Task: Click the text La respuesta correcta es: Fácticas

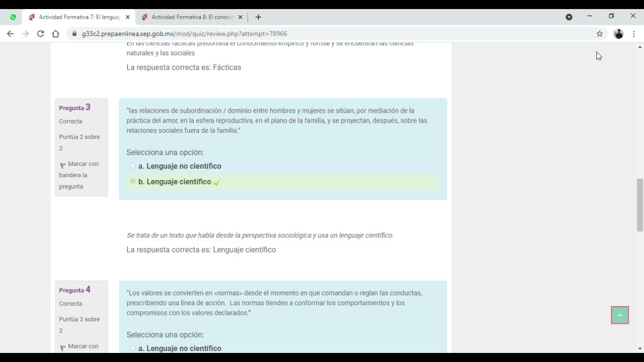Action: (x=184, y=67)
